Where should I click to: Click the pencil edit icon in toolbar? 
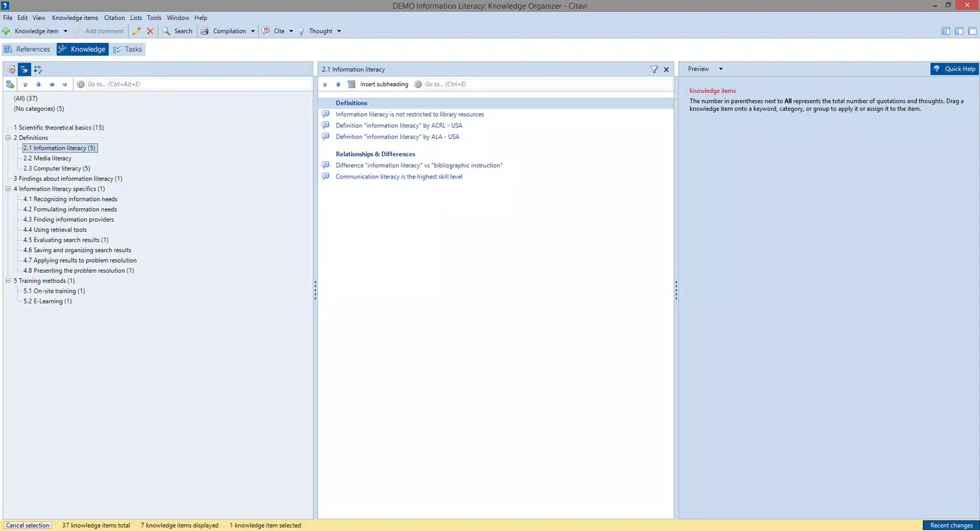pos(137,31)
